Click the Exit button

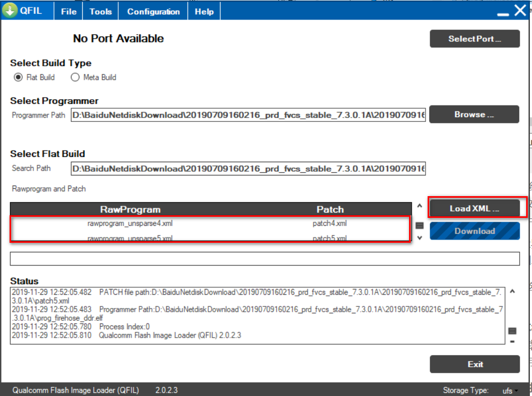pos(475,364)
